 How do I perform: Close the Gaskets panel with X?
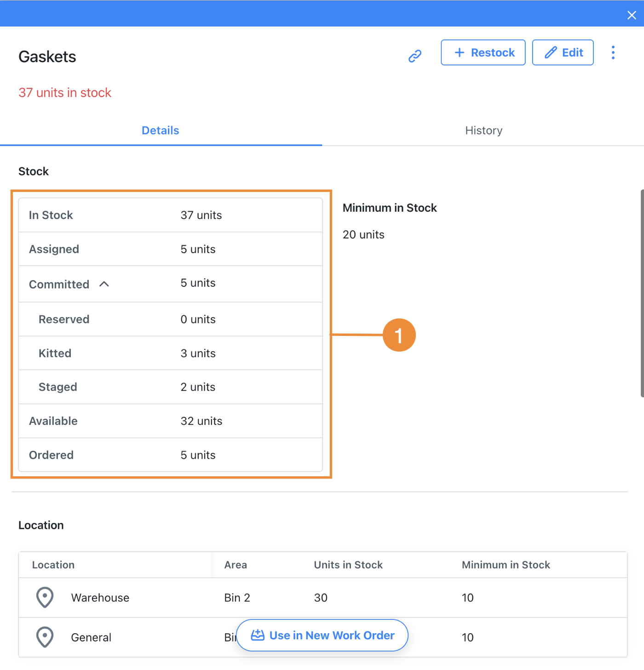pyautogui.click(x=632, y=15)
